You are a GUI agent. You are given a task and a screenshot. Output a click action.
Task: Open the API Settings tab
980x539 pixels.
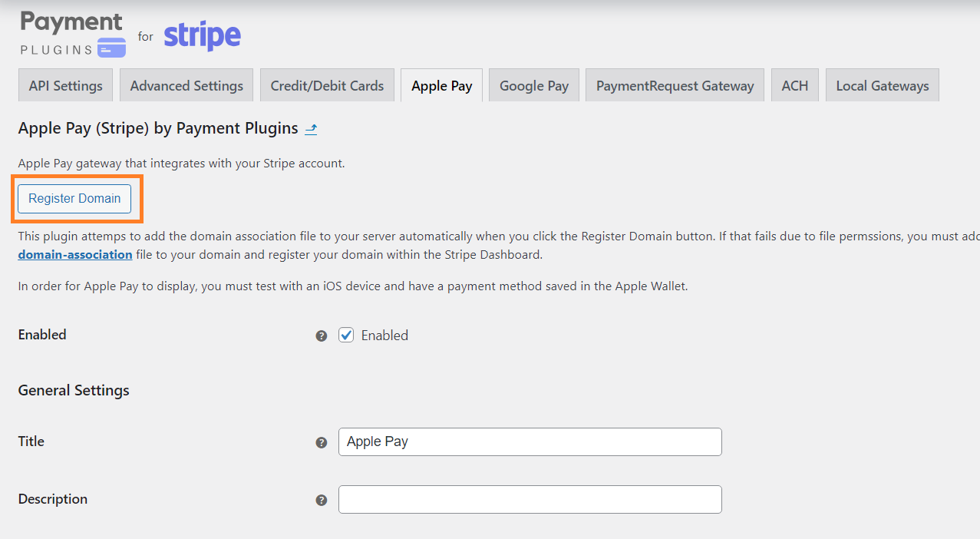[65, 85]
